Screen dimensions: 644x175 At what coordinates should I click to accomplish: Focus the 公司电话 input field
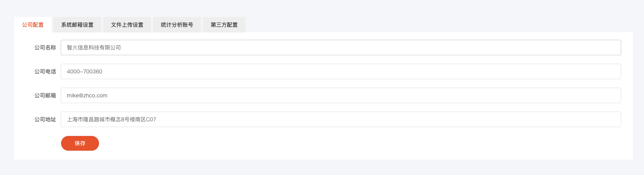coord(341,71)
